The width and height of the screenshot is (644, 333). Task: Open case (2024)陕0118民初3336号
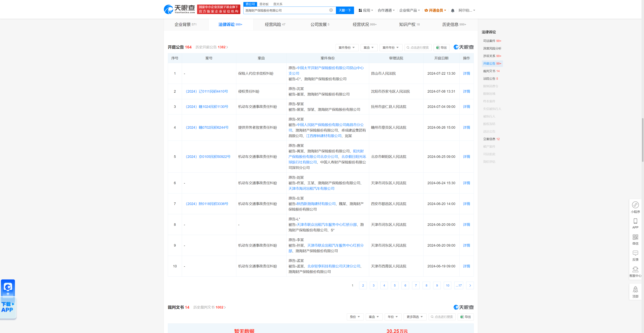coord(206,204)
